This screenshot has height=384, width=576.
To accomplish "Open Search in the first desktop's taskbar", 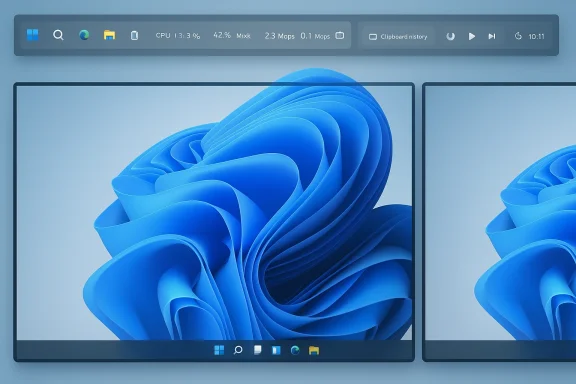I will 238,350.
